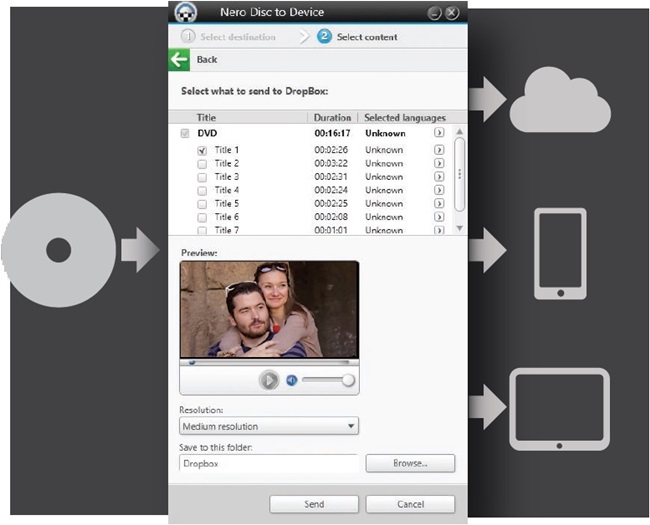Click the Send button
Viewport: 650px width, 525px height.
[x=314, y=504]
